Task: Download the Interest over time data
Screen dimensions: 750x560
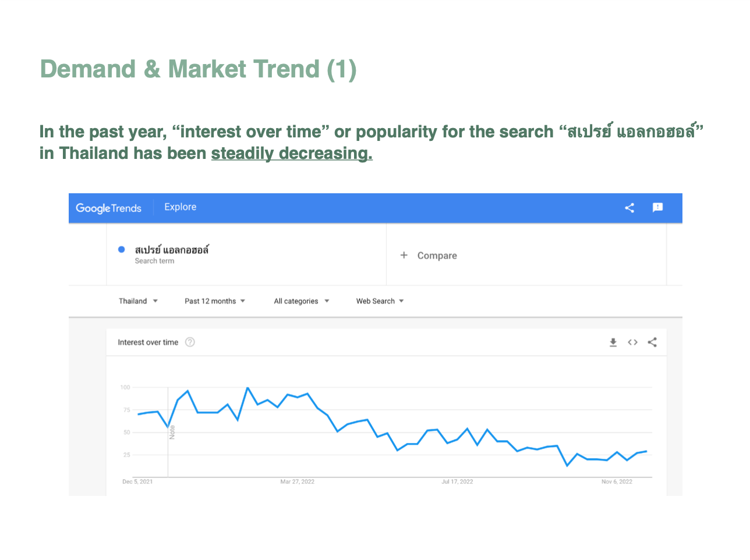Action: click(613, 342)
